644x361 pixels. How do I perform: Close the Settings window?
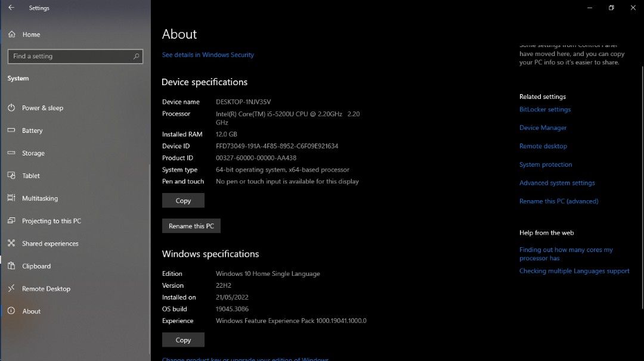(633, 7)
